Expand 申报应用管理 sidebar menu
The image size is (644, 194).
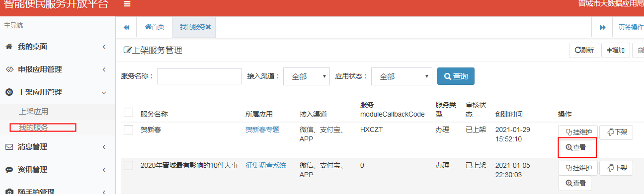click(x=58, y=69)
